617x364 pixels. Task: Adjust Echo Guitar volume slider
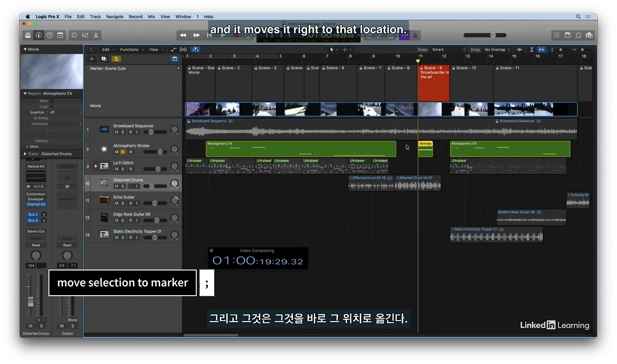pyautogui.click(x=155, y=203)
